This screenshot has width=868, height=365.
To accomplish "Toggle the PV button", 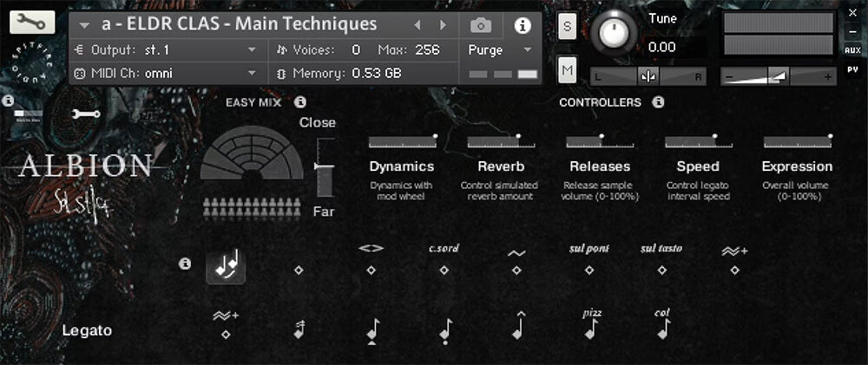I will pyautogui.click(x=852, y=69).
